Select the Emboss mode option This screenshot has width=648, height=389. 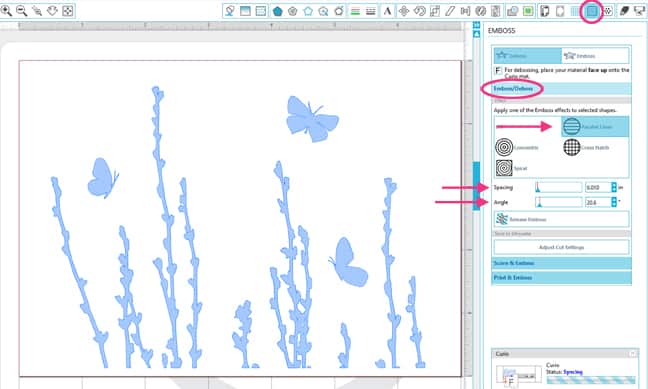click(x=595, y=55)
